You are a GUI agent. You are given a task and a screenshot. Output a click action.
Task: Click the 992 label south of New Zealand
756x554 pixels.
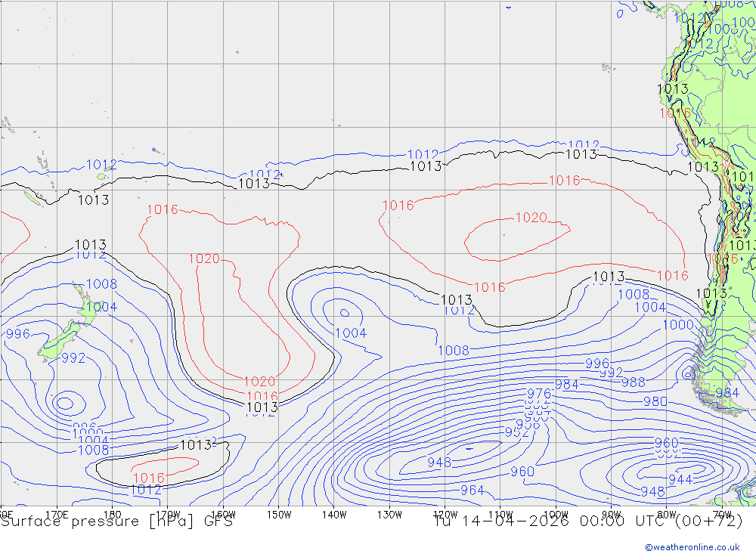point(73,357)
